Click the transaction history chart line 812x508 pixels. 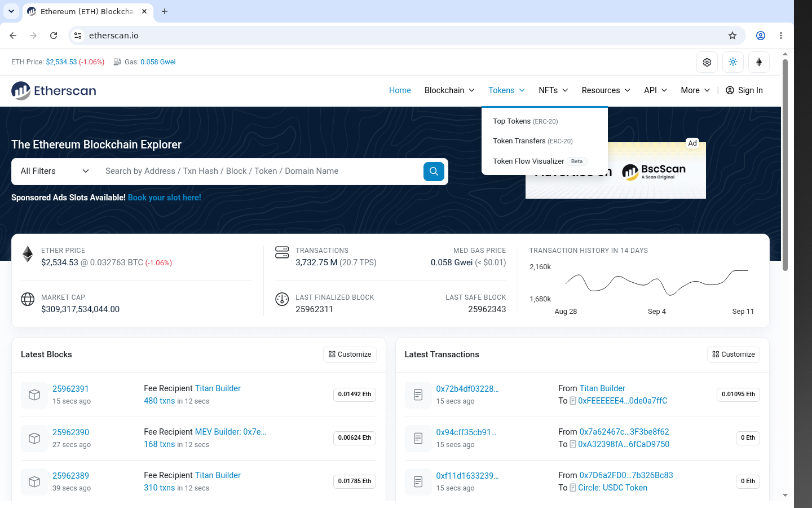click(x=657, y=282)
